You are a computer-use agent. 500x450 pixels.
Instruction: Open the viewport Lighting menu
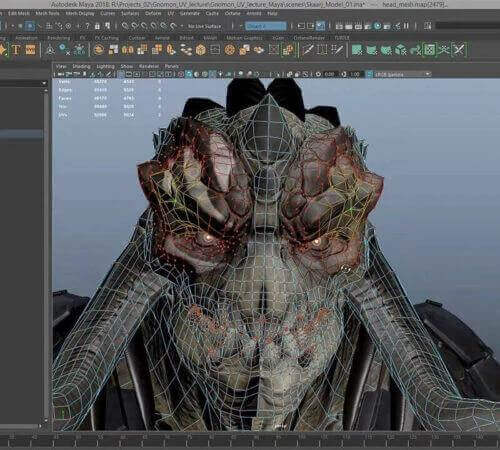(x=105, y=66)
